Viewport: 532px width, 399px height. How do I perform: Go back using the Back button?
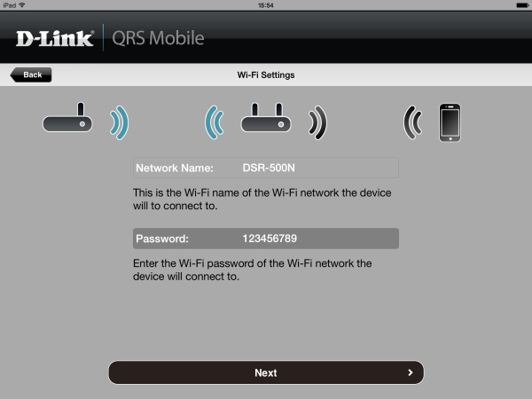pyautogui.click(x=31, y=74)
